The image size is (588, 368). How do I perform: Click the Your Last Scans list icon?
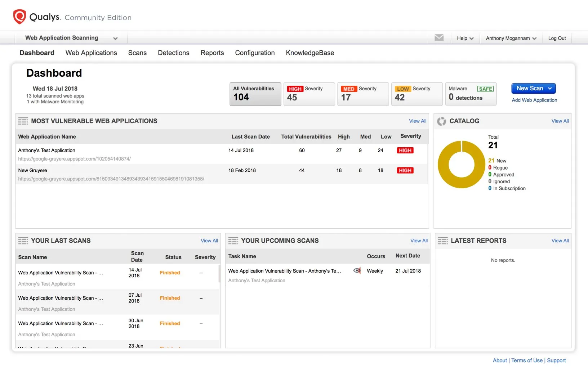tap(23, 241)
